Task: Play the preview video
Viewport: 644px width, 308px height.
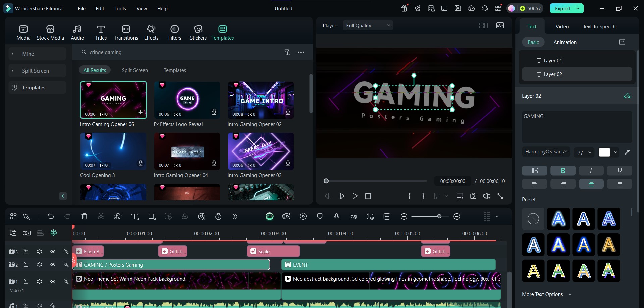Action: [x=355, y=196]
